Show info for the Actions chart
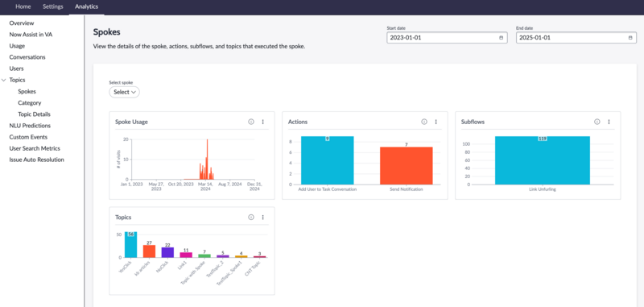Viewport: 644px width, 307px height. point(424,122)
